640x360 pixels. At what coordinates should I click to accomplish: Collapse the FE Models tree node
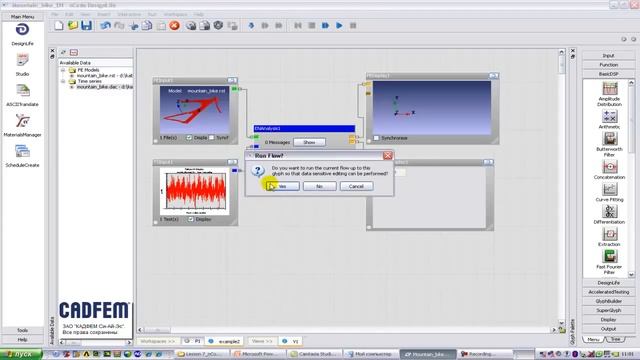click(x=63, y=70)
